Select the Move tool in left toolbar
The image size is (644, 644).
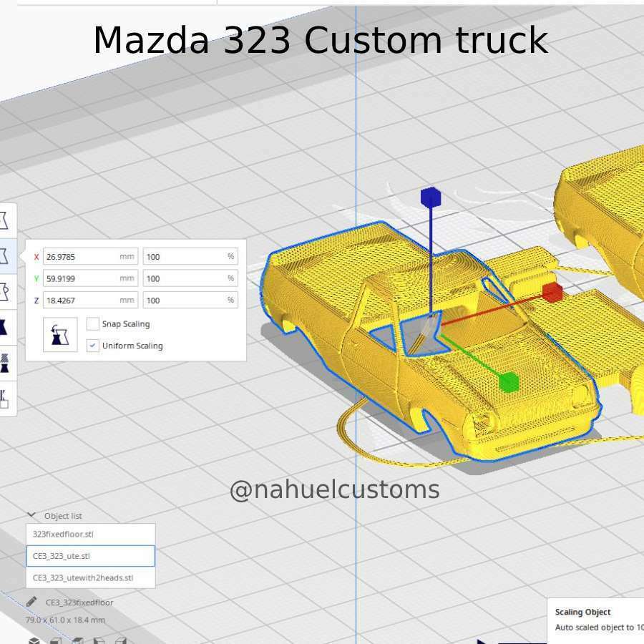pyautogui.click(x=4, y=220)
